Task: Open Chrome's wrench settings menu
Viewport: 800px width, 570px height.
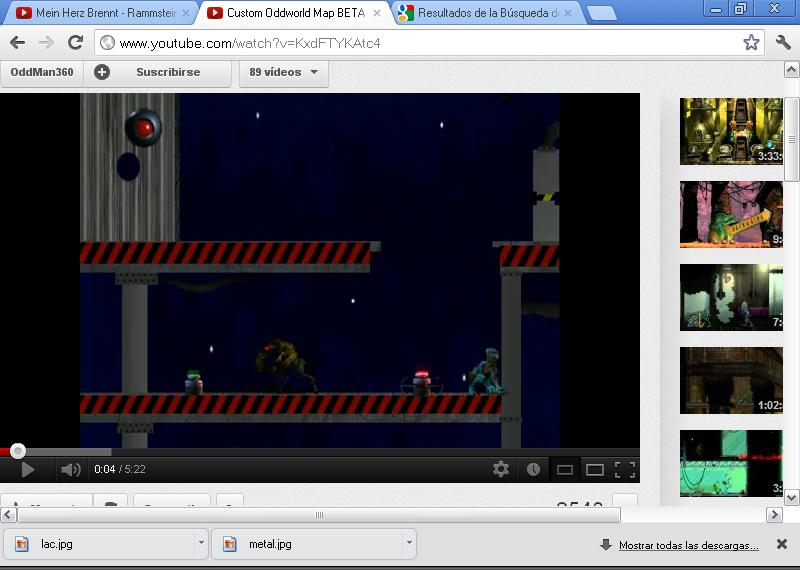Action: (x=783, y=43)
